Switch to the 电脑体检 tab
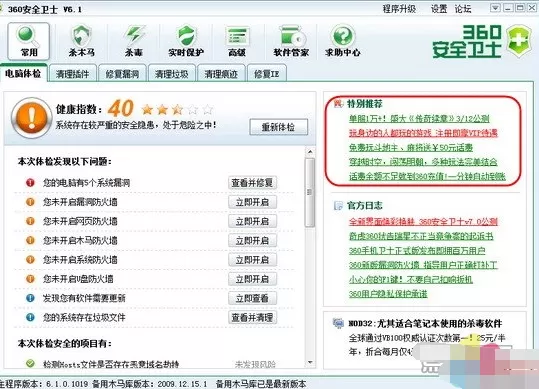The height and width of the screenshot is (389, 539). 23,73
